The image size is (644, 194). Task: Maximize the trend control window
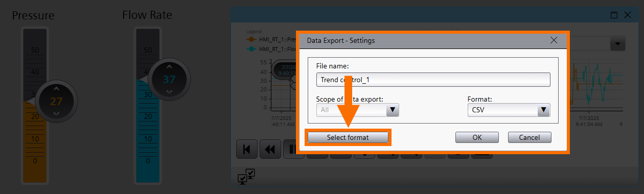(614, 15)
